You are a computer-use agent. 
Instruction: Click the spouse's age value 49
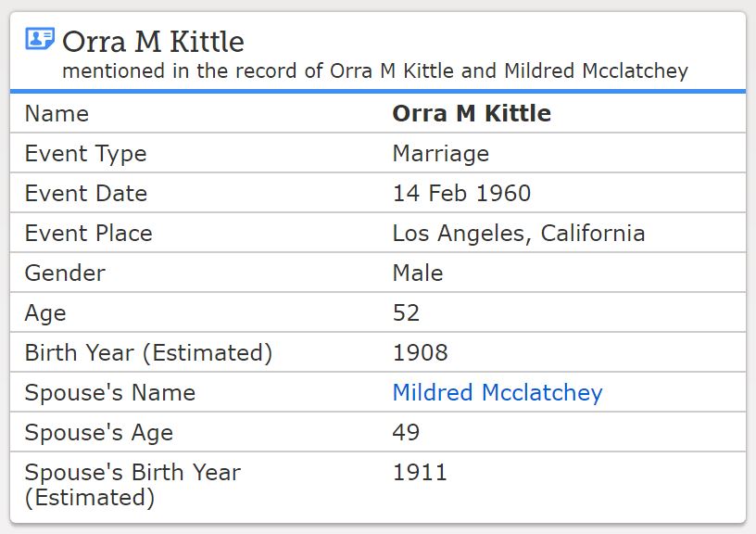[x=406, y=432]
